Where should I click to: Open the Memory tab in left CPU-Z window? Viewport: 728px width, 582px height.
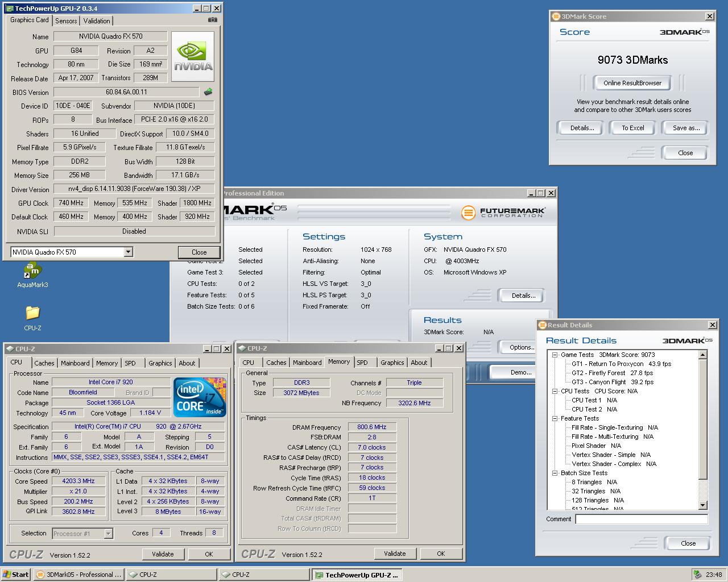pyautogui.click(x=107, y=363)
